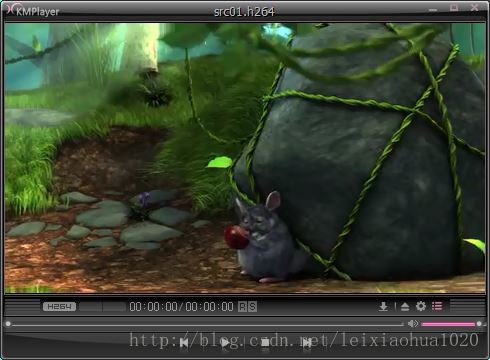490x360 pixels.
Task: Click the KMPlayer logo menu
Action: (x=33, y=10)
